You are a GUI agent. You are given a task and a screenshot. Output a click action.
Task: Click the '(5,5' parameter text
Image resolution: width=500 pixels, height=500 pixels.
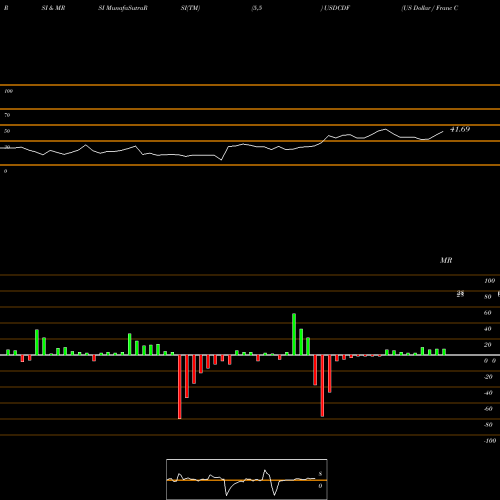[x=257, y=8]
